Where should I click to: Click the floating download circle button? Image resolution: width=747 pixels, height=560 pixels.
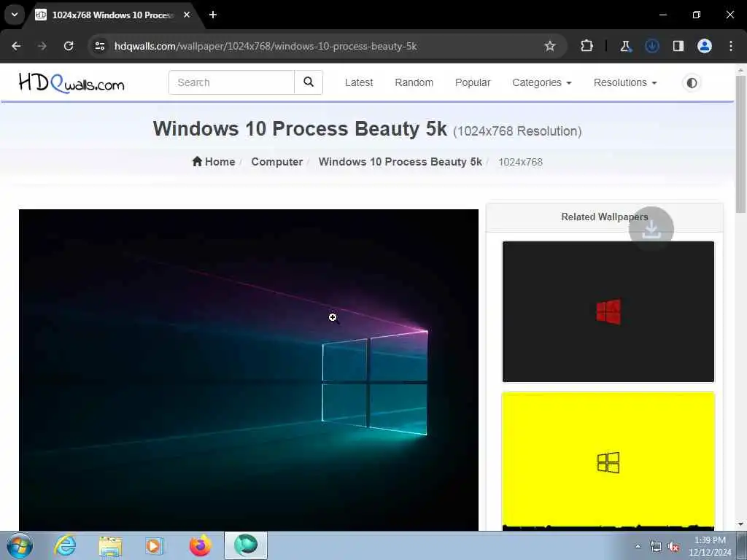[x=651, y=229]
